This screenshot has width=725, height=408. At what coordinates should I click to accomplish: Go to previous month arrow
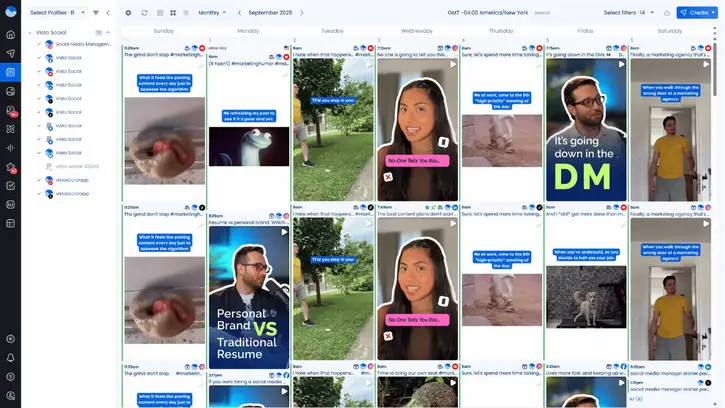coord(239,13)
